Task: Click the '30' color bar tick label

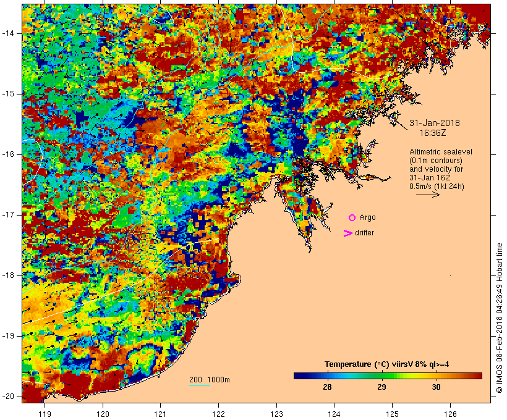Action: [x=436, y=387]
